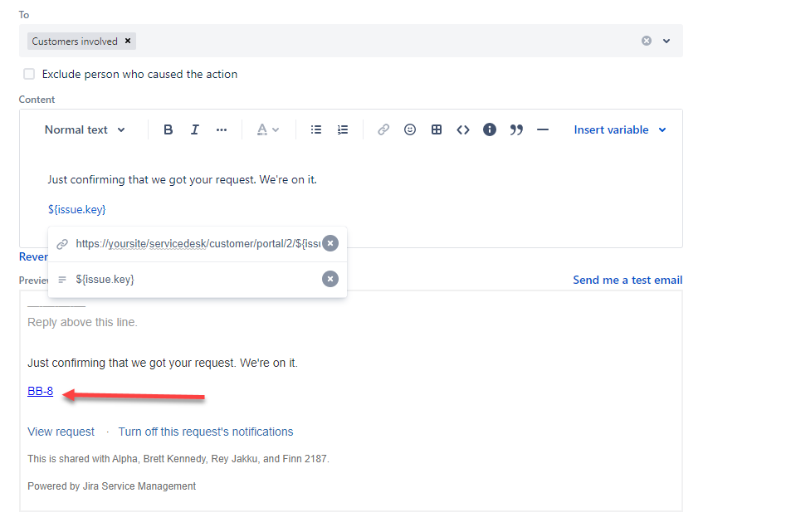The height and width of the screenshot is (532, 791).
Task: Insert an info panel
Action: (490, 130)
